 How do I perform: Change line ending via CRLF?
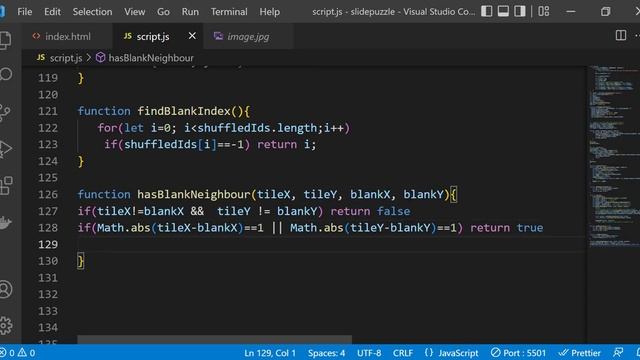(403, 353)
